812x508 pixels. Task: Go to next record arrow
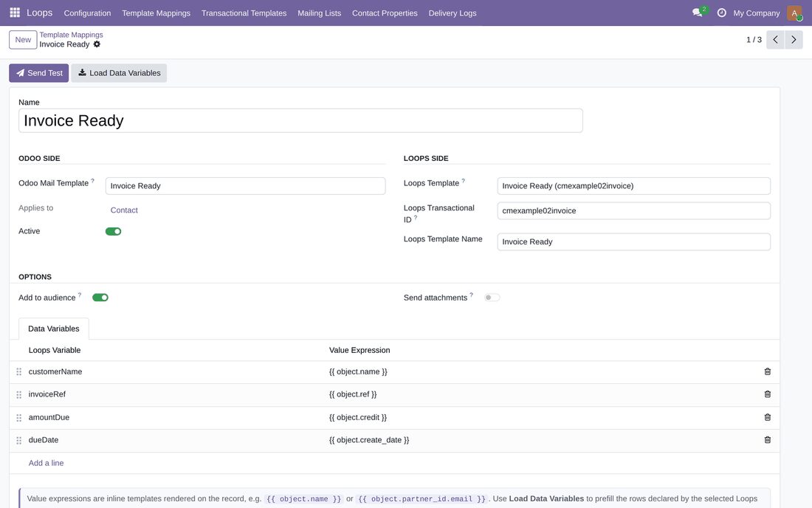(794, 39)
